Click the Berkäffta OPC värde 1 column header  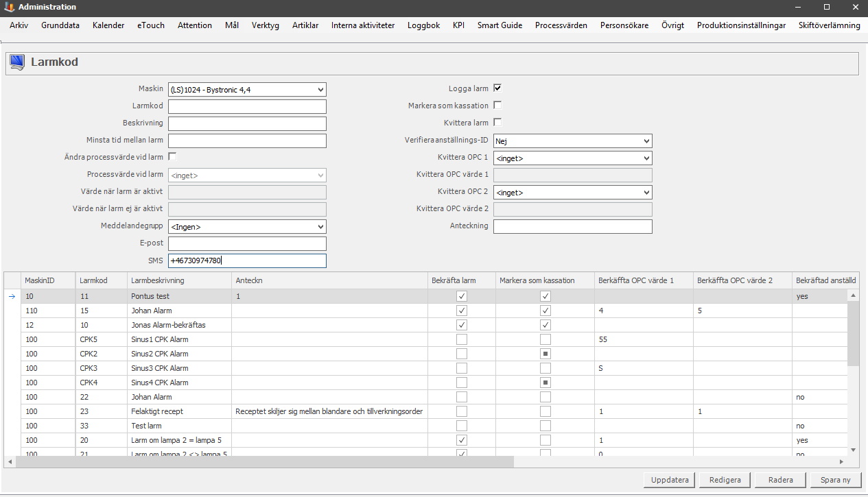[644, 280]
